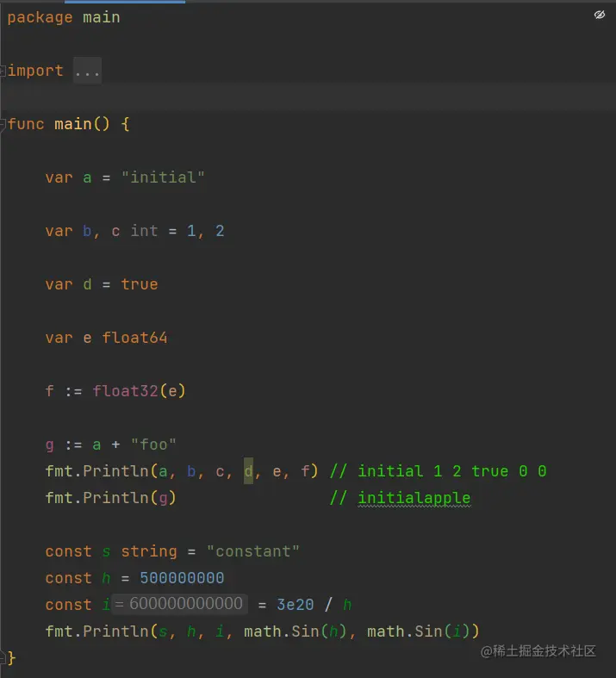Viewport: 616px width, 678px height.
Task: Click the 'var b, c int' line
Action: tap(134, 231)
